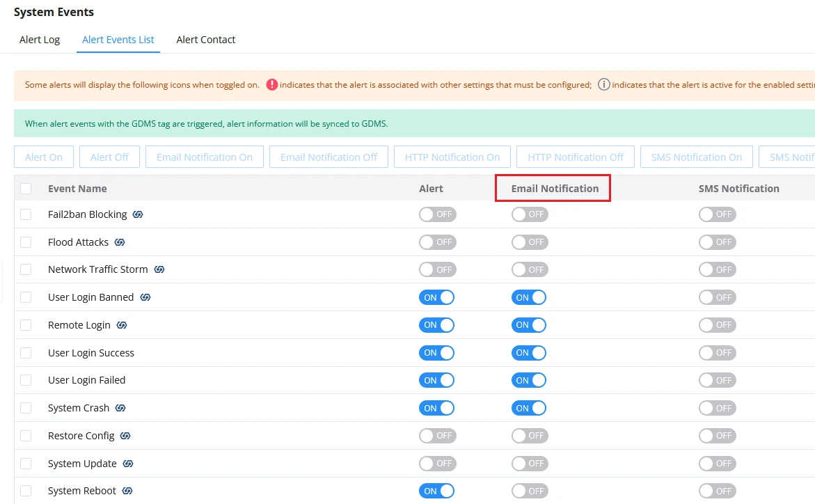The image size is (815, 504).
Task: Check the Remote Login row checkbox
Action: tap(26, 325)
